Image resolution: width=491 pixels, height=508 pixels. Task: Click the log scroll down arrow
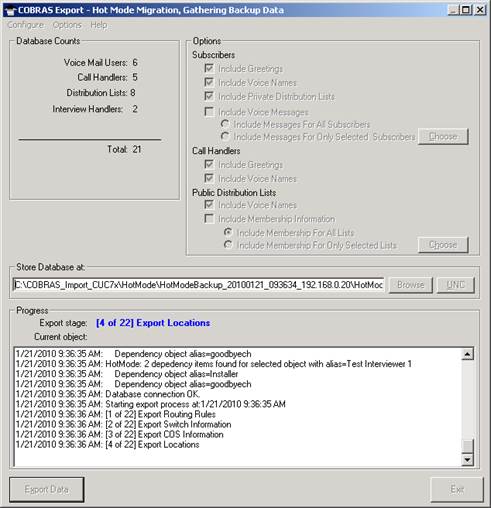pyautogui.click(x=467, y=460)
